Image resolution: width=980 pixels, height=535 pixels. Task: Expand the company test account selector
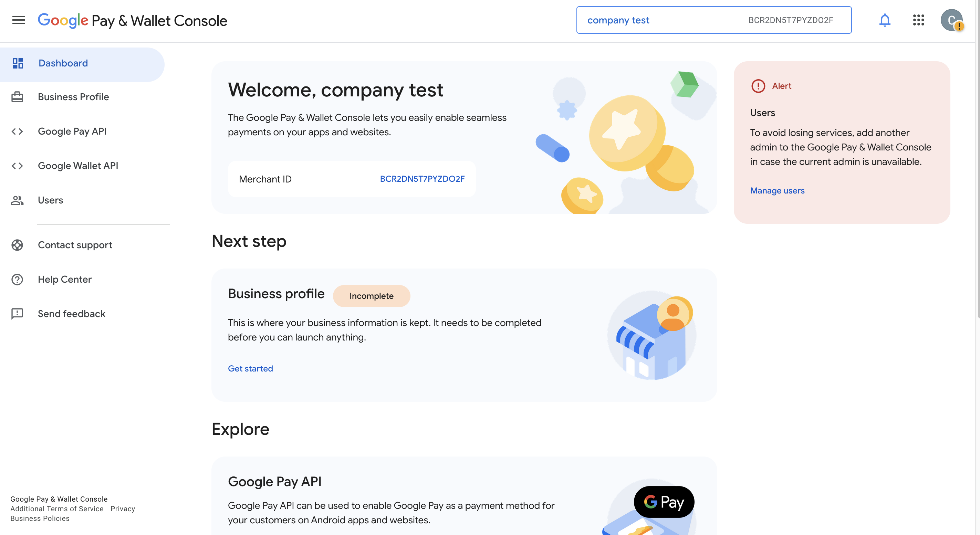click(x=714, y=20)
